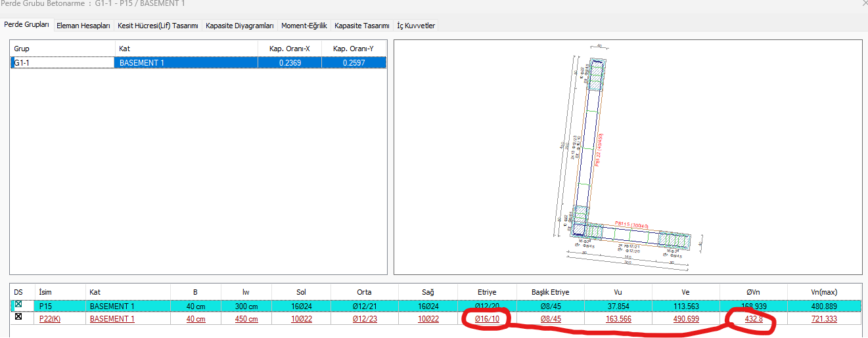Click the Kap. Oranı-Y column header

[x=354, y=49]
